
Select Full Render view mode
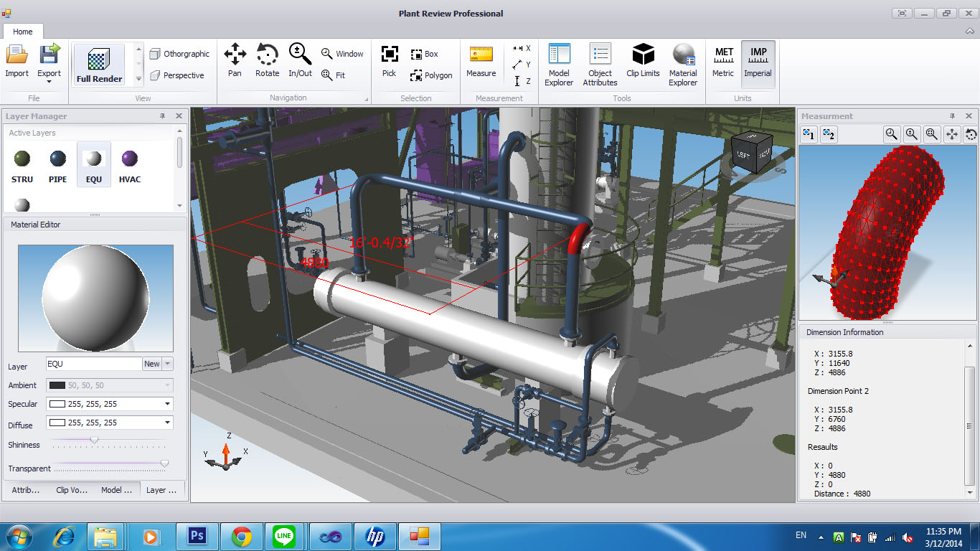pos(100,64)
